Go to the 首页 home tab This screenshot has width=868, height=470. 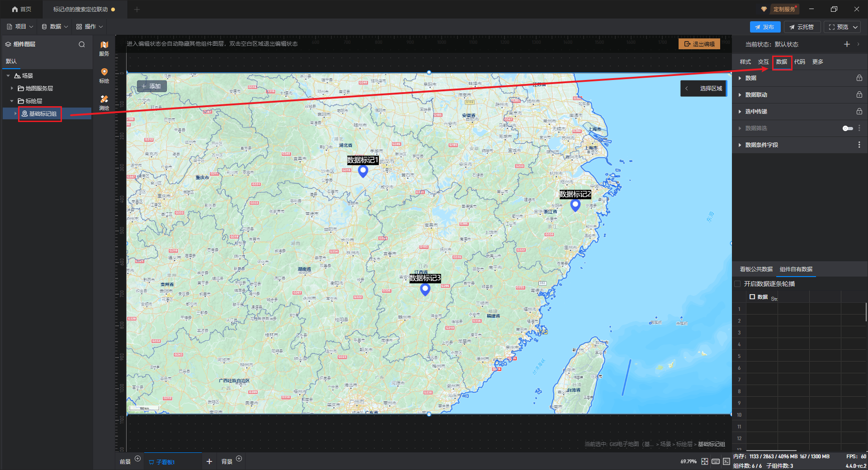tap(22, 9)
